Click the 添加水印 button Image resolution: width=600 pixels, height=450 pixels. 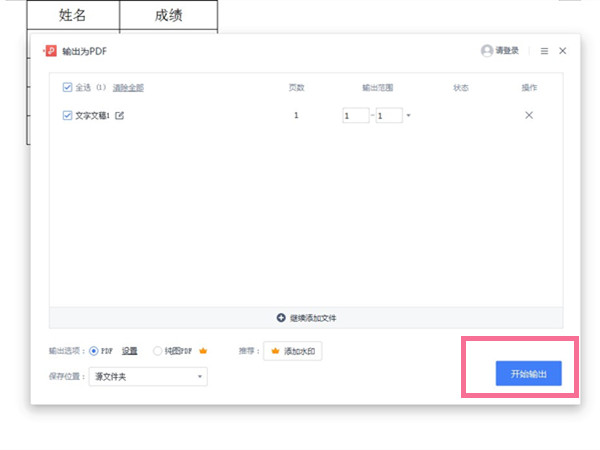(x=292, y=351)
